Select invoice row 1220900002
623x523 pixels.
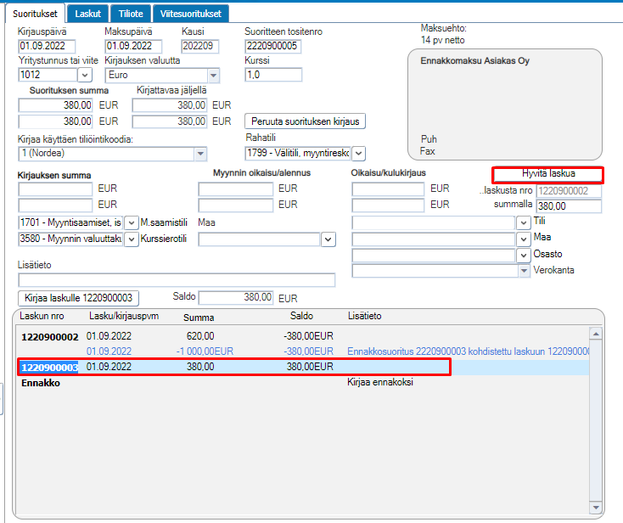tap(302, 337)
